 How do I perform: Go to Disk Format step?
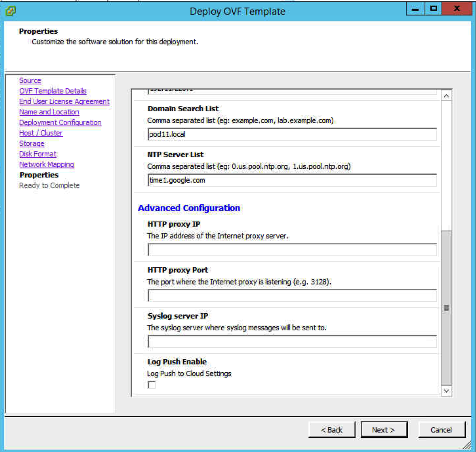pos(38,154)
